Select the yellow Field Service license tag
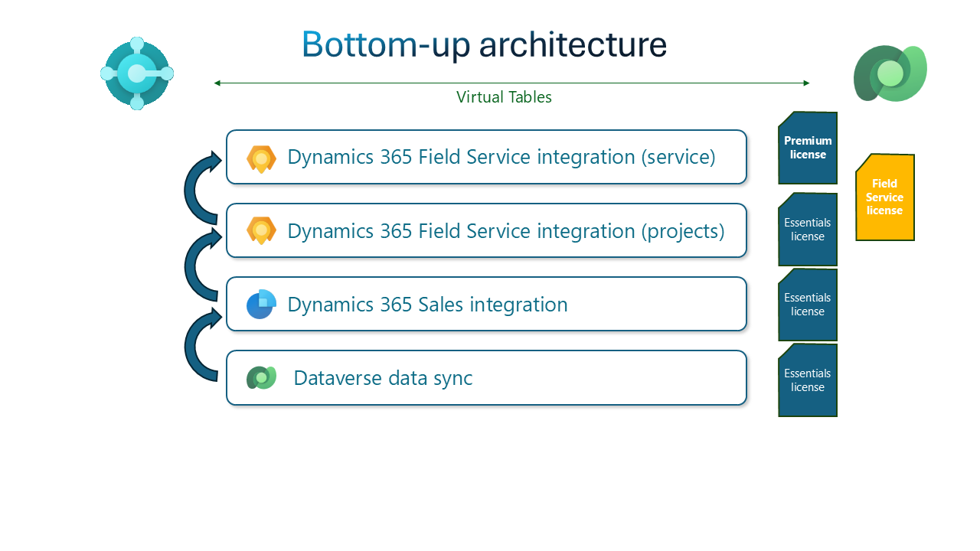This screenshot has height=551, width=980. (884, 197)
